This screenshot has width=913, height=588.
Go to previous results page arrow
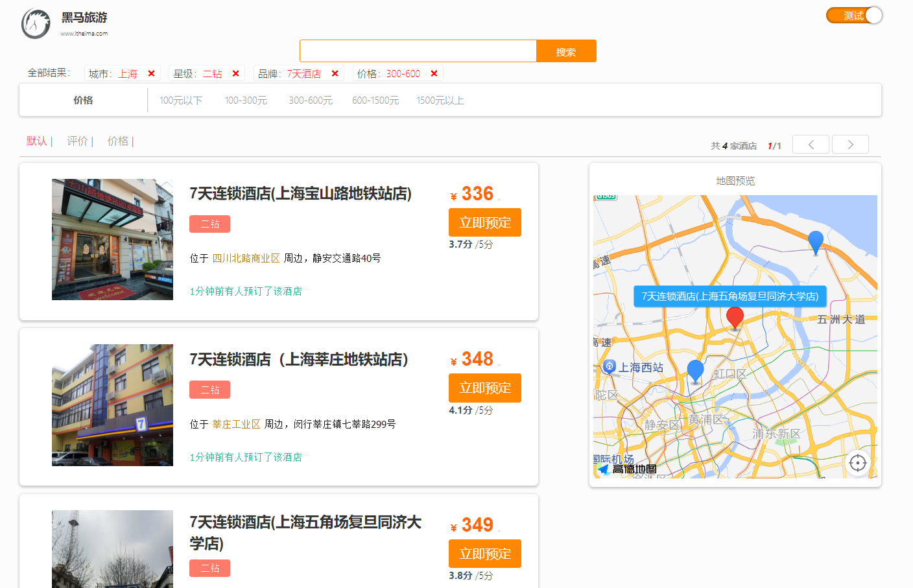pyautogui.click(x=811, y=145)
